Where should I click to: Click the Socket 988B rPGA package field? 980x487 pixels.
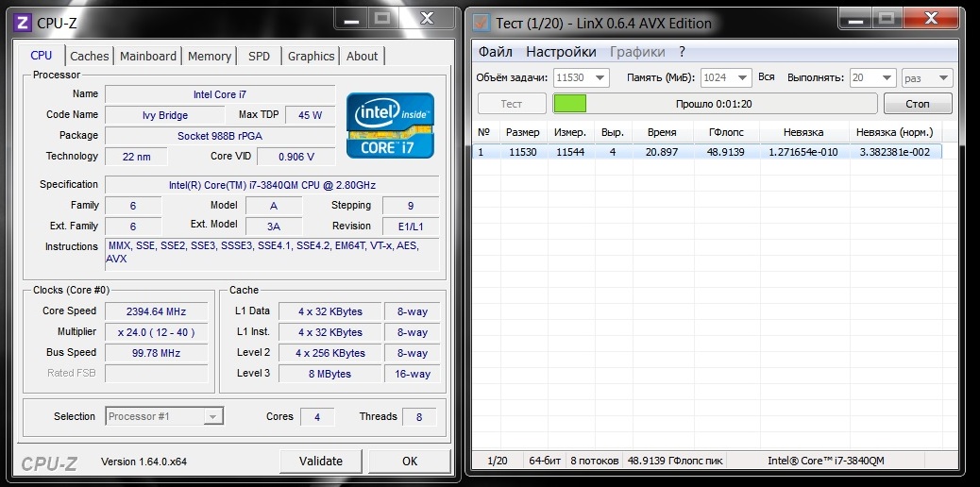tap(220, 136)
